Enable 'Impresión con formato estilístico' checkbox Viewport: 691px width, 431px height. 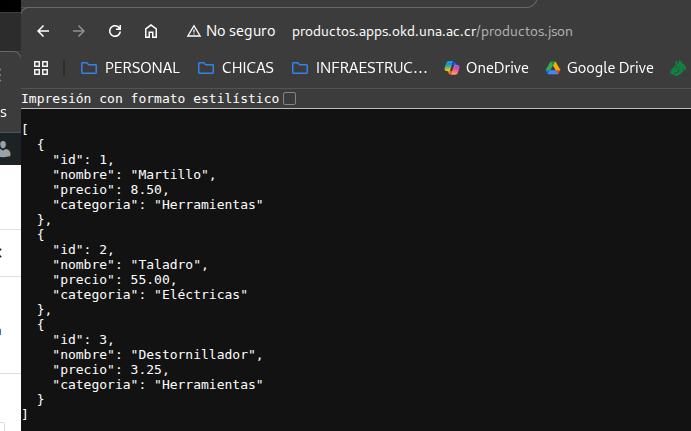tap(289, 99)
